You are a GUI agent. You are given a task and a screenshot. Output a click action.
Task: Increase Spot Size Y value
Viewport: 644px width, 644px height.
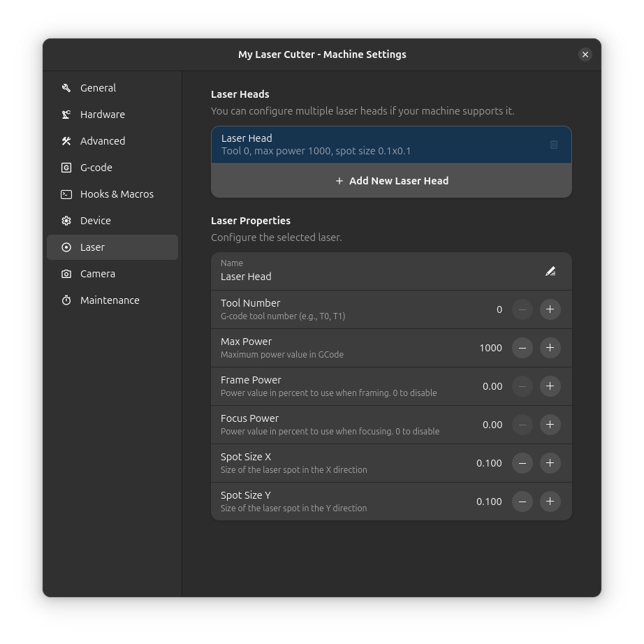point(550,502)
